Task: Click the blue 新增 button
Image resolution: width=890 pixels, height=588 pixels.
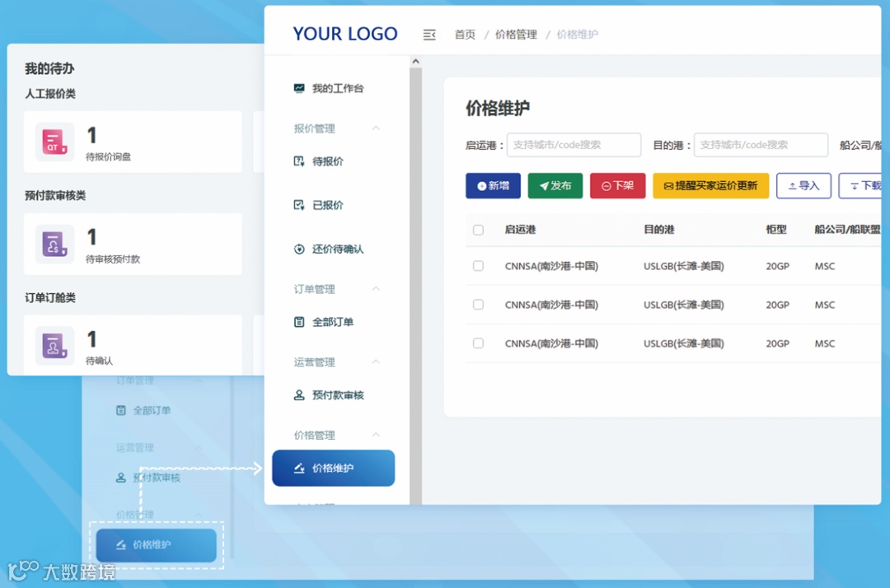Action: click(493, 185)
